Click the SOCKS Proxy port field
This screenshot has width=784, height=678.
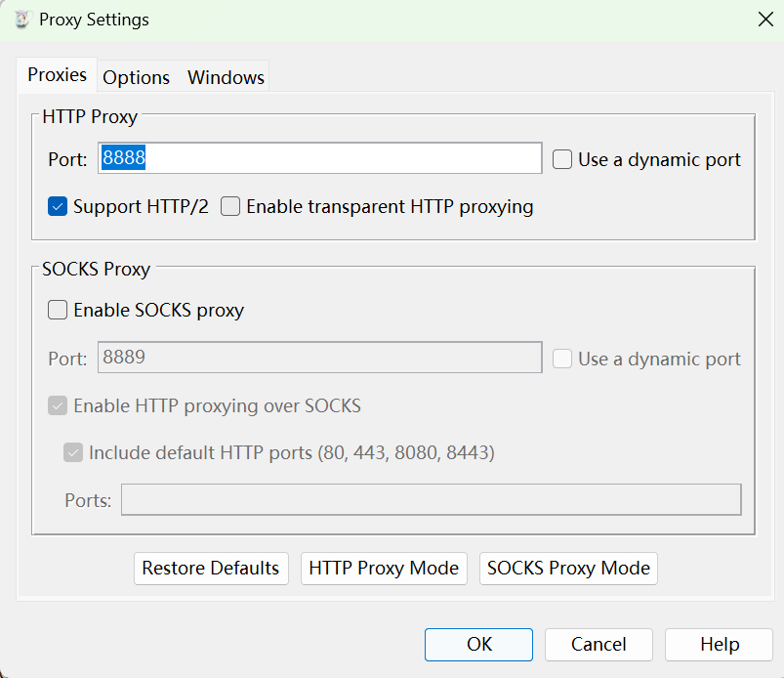point(320,358)
